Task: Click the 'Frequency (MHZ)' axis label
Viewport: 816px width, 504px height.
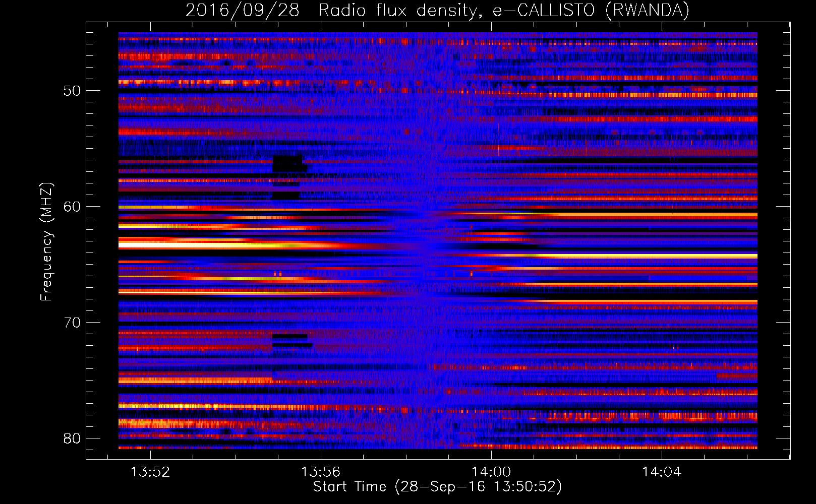Action: pyautogui.click(x=46, y=242)
